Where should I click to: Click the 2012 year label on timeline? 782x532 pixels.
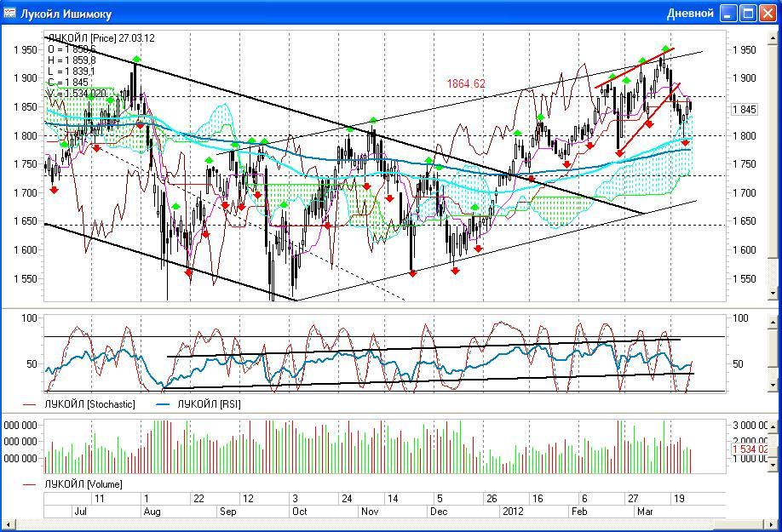coord(513,512)
